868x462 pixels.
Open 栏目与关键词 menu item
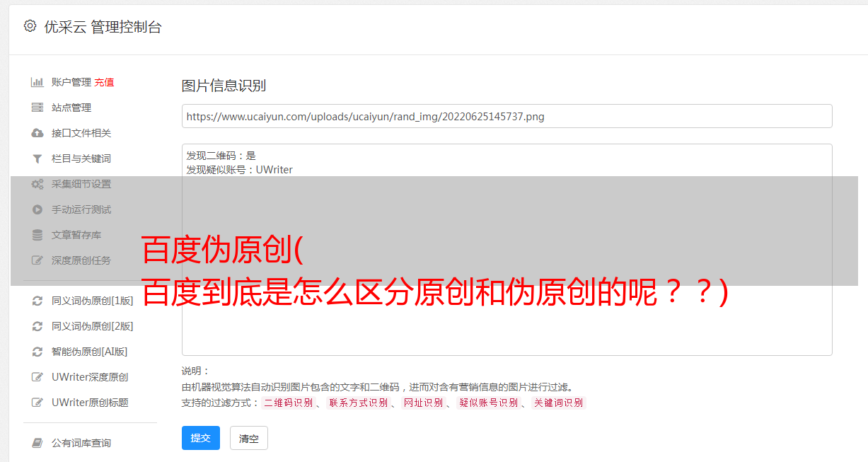point(81,158)
